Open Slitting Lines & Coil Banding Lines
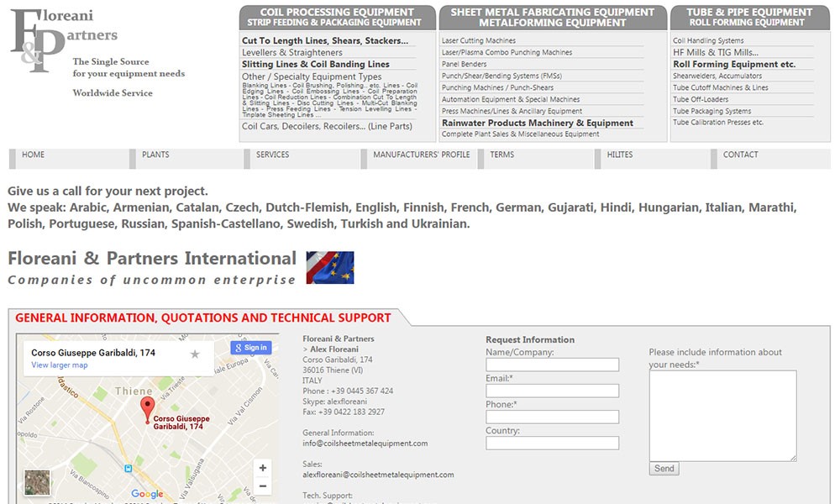 pyautogui.click(x=316, y=65)
